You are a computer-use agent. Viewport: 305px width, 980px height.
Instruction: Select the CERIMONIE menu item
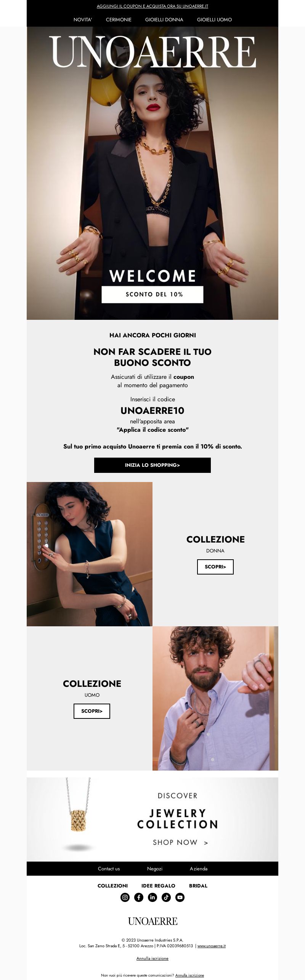point(119,19)
